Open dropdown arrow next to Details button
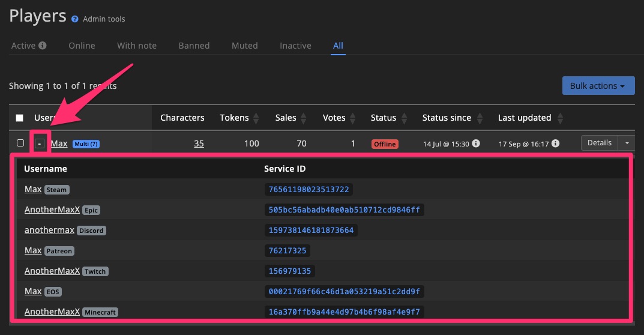The image size is (644, 335). click(x=627, y=143)
